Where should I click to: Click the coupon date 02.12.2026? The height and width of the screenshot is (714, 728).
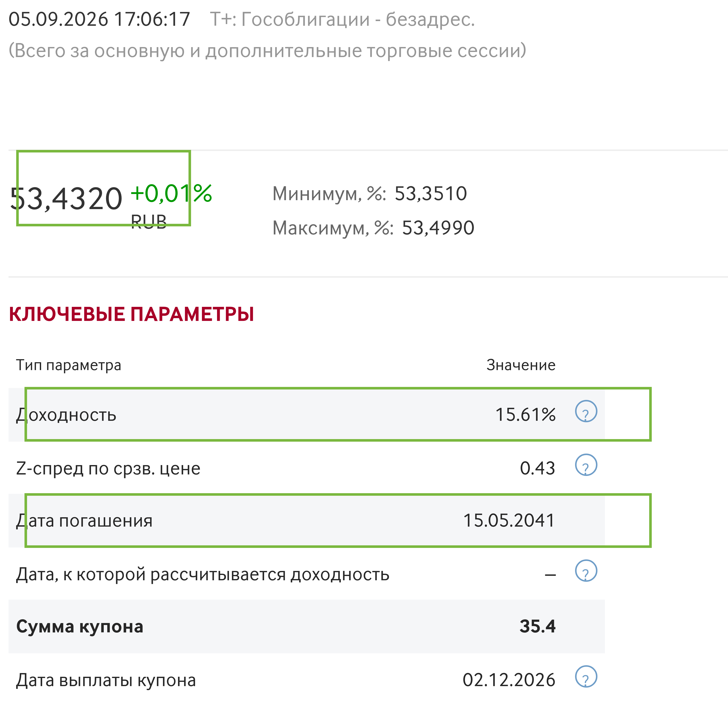509,680
